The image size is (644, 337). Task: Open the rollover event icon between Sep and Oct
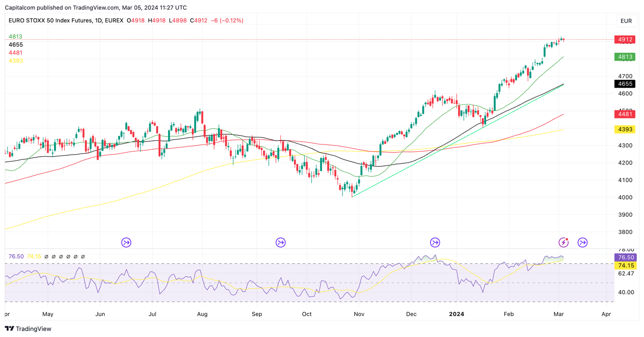[x=280, y=242]
